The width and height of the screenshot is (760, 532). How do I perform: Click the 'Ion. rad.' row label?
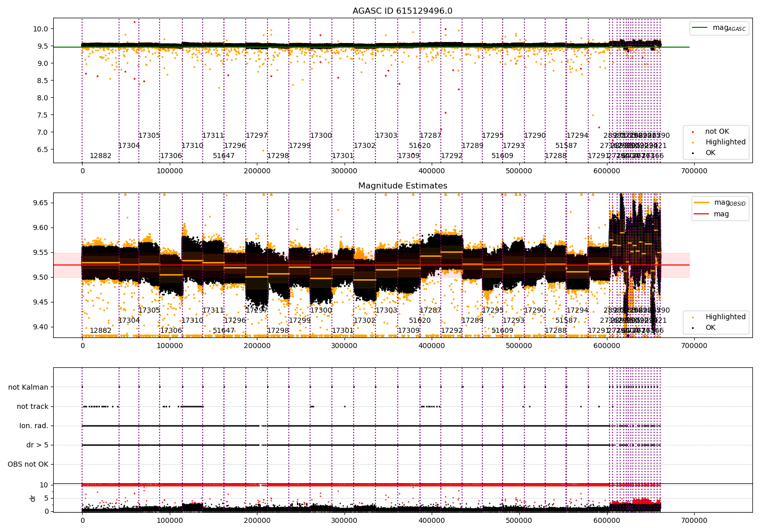(x=34, y=426)
